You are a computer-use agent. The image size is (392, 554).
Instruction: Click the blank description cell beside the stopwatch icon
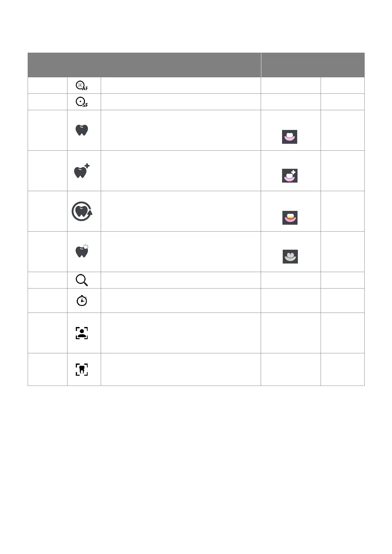pyautogui.click(x=181, y=300)
